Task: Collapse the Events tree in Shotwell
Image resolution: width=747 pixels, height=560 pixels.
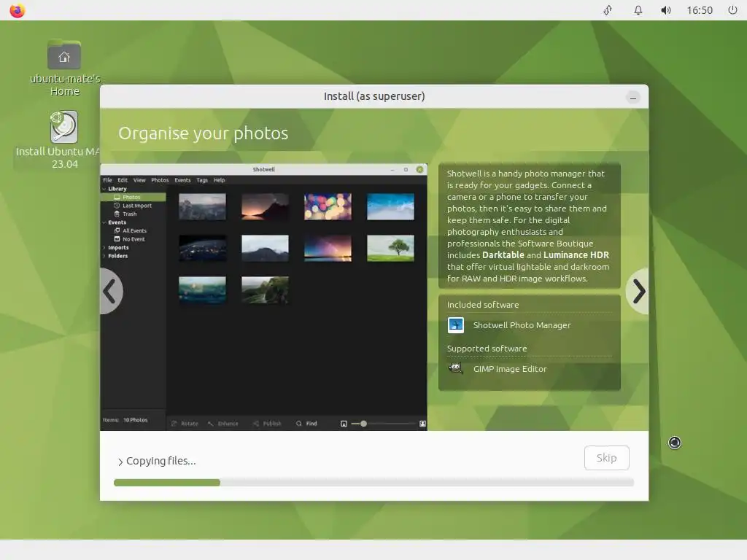Action: [104, 222]
